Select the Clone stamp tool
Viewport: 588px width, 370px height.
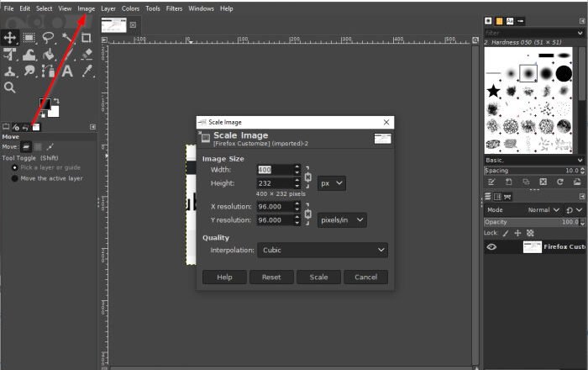[x=10, y=71]
